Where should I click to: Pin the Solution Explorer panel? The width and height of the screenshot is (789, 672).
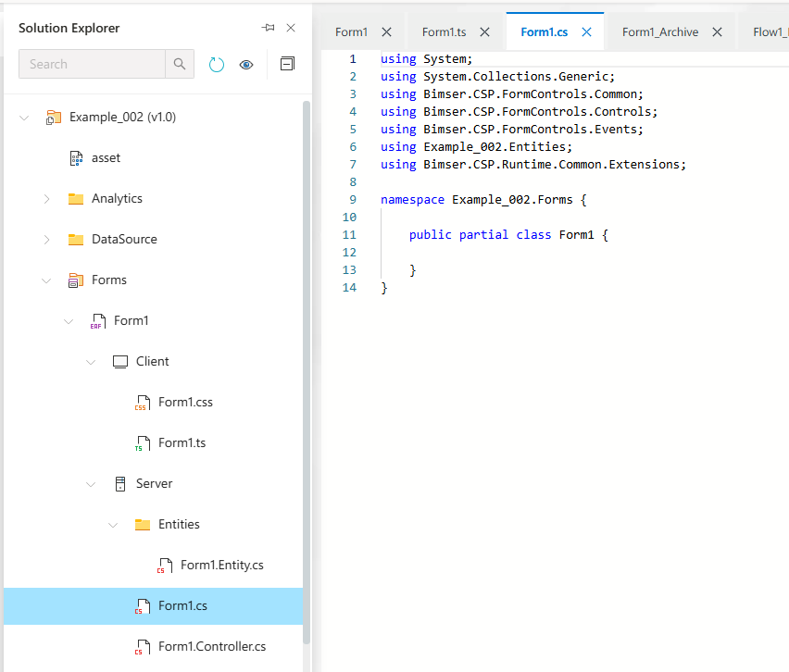[x=269, y=28]
